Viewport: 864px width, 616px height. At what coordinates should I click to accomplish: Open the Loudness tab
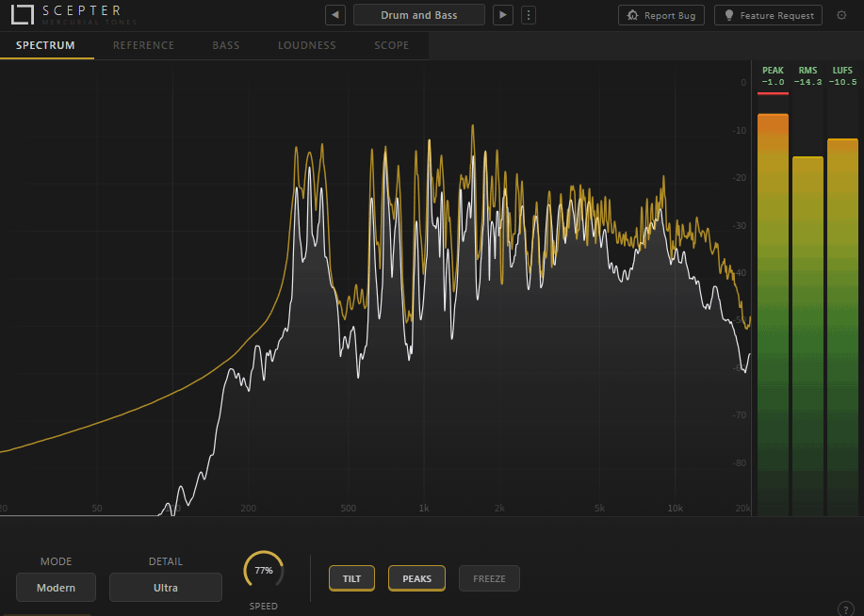point(306,45)
